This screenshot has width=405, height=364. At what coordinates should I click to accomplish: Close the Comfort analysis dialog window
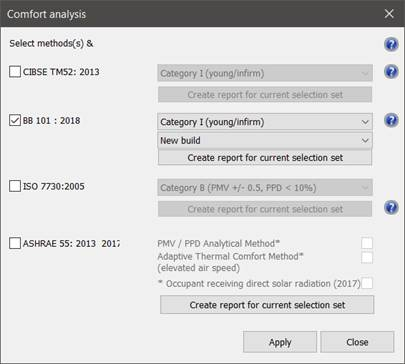pyautogui.click(x=389, y=14)
